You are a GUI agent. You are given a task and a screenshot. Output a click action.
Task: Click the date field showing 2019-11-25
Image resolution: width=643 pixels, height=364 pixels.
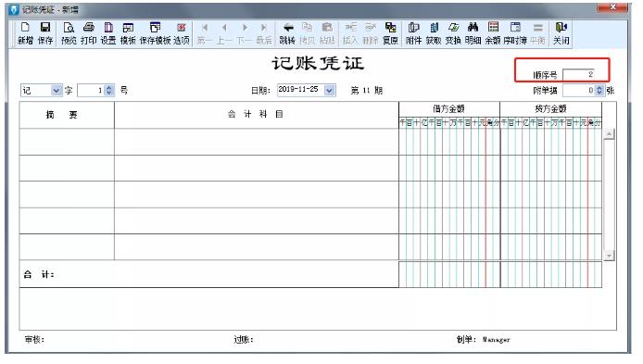(x=300, y=90)
